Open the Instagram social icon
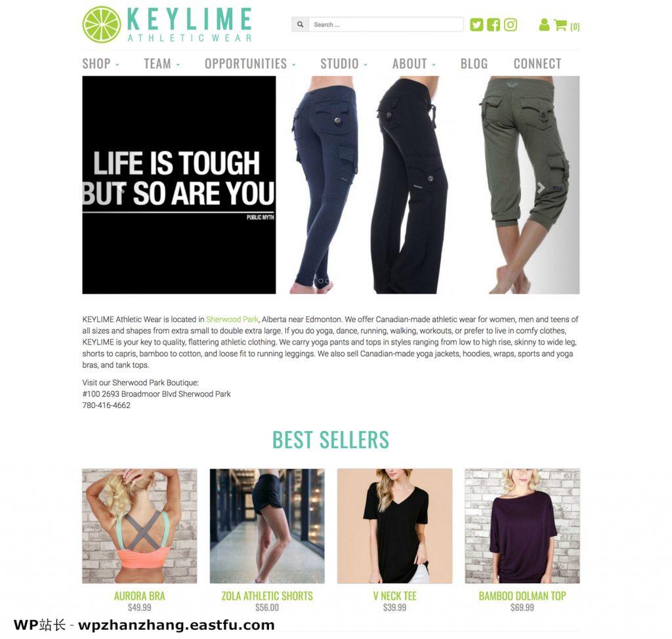 click(510, 24)
